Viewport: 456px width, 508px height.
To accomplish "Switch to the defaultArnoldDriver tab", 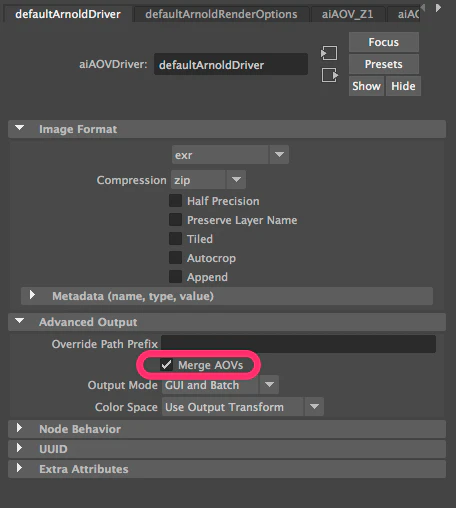I will point(68,14).
